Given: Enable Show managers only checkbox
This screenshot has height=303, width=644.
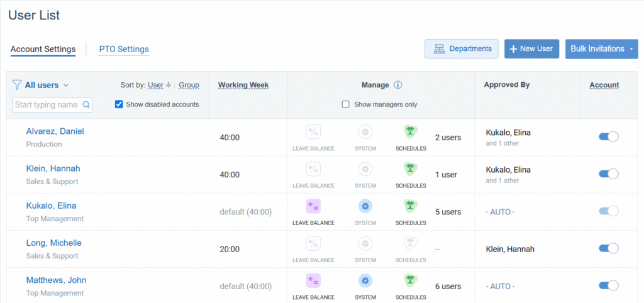Looking at the screenshot, I should 346,104.
